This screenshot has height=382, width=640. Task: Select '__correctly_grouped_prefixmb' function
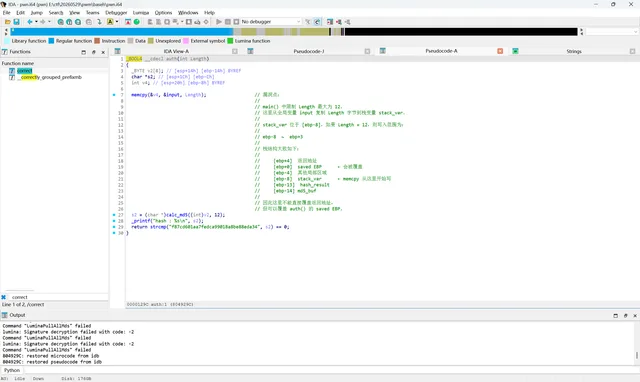pos(49,77)
